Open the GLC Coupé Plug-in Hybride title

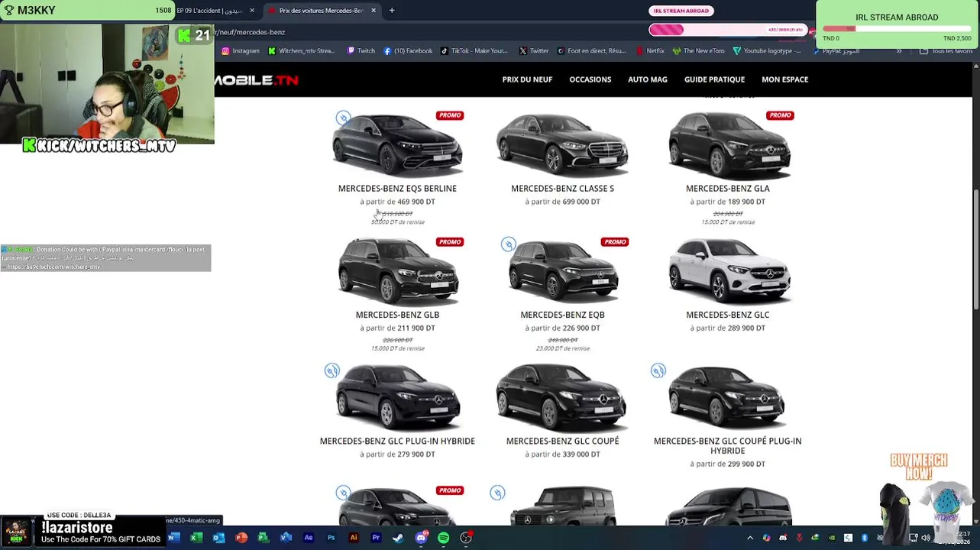[x=727, y=446]
